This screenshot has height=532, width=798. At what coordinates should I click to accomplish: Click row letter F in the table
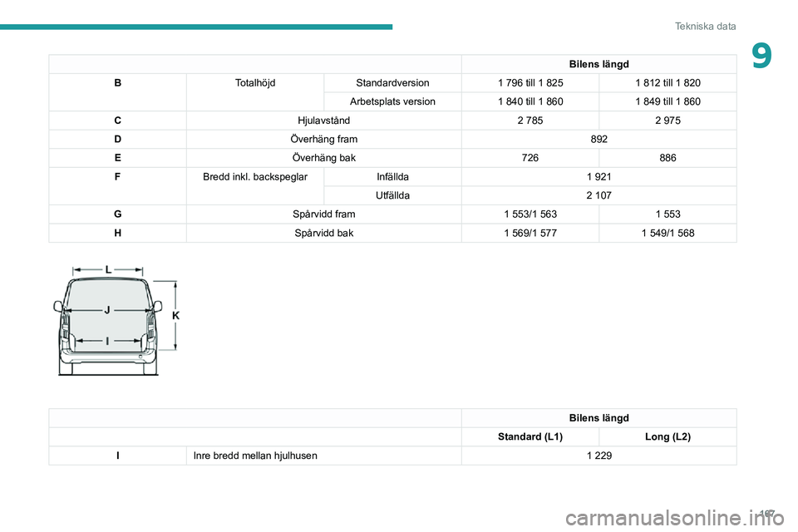(117, 177)
